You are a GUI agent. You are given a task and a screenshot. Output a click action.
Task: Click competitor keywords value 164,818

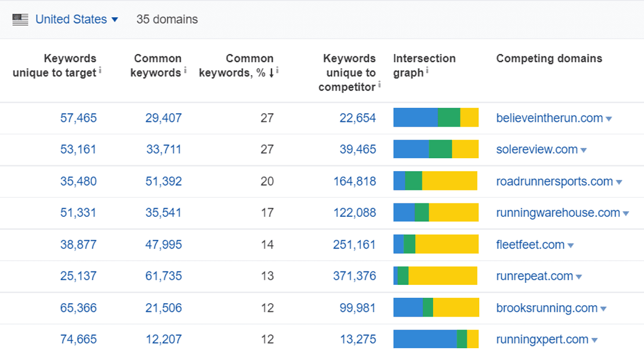click(x=355, y=181)
